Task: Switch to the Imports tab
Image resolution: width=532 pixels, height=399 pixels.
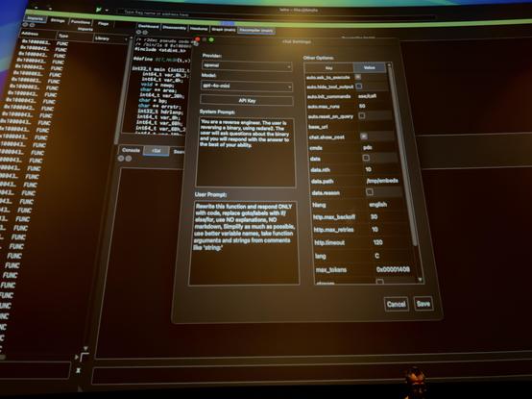Action: (x=36, y=18)
